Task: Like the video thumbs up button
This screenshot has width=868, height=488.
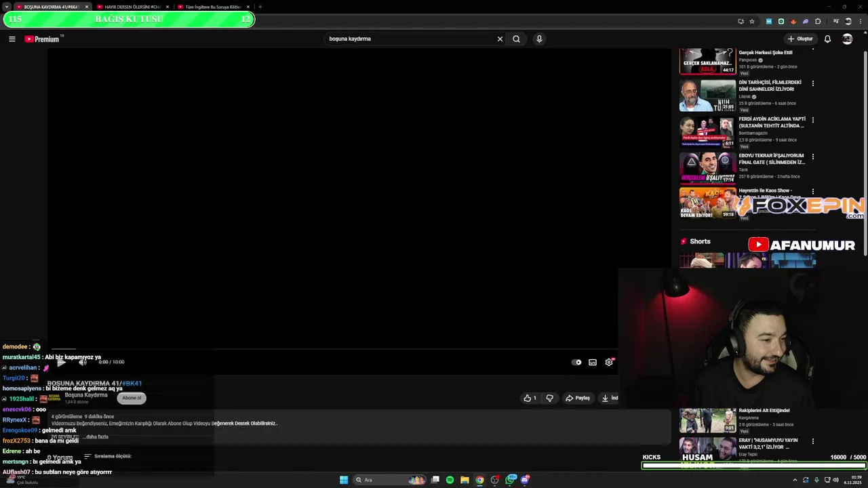Action: click(530, 398)
